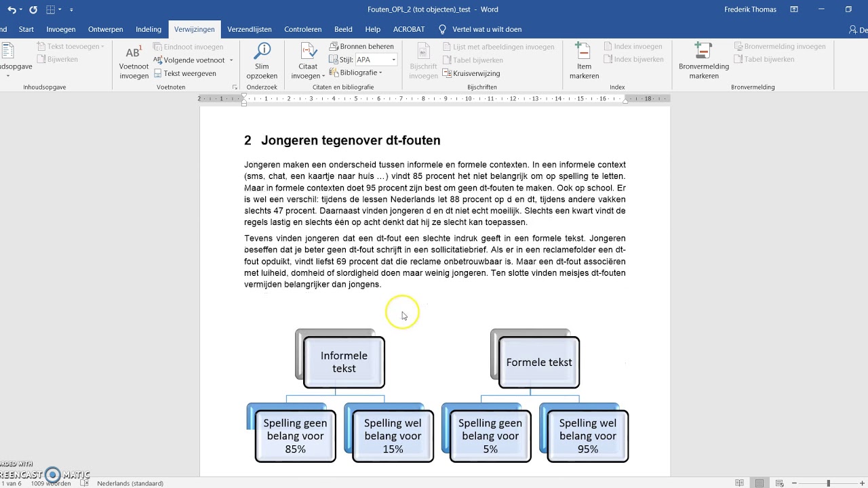Open Bronnen beheren source manager
Screen dimensions: 868x488
coord(361,47)
